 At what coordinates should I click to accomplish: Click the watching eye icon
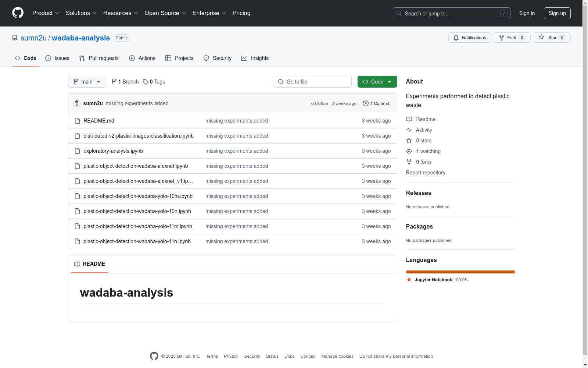point(409,151)
